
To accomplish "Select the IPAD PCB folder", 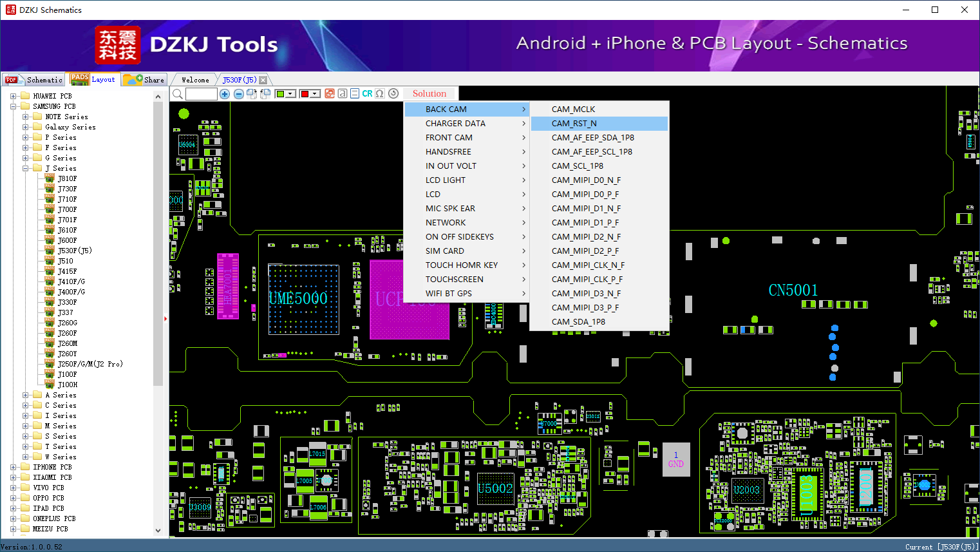I will (48, 508).
